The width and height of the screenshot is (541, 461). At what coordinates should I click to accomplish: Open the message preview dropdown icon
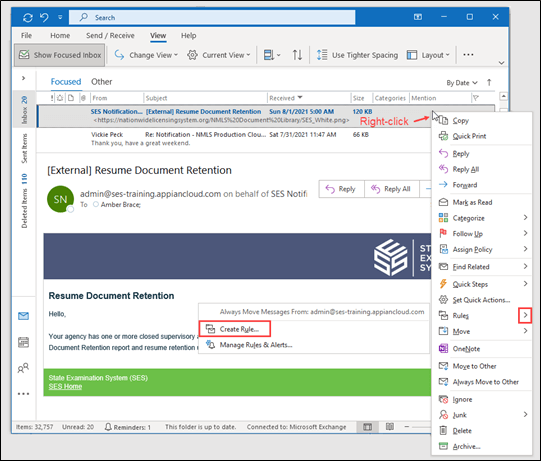point(272,55)
